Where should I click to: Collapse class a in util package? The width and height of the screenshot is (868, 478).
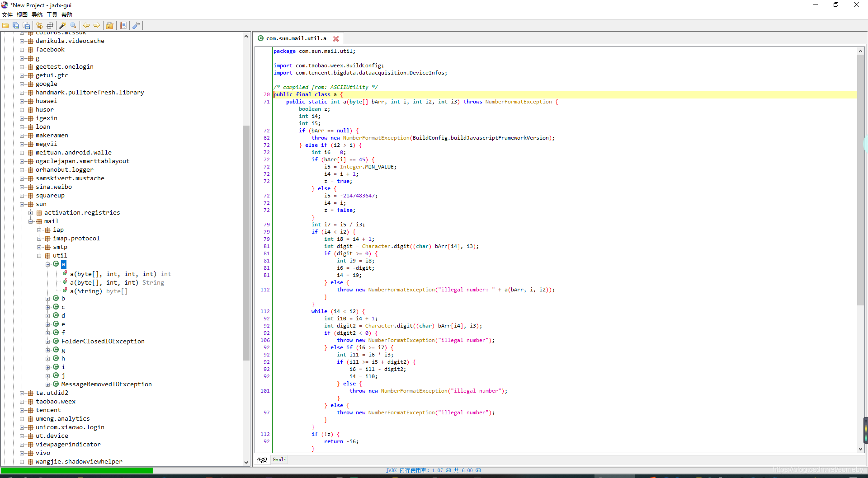coord(47,264)
